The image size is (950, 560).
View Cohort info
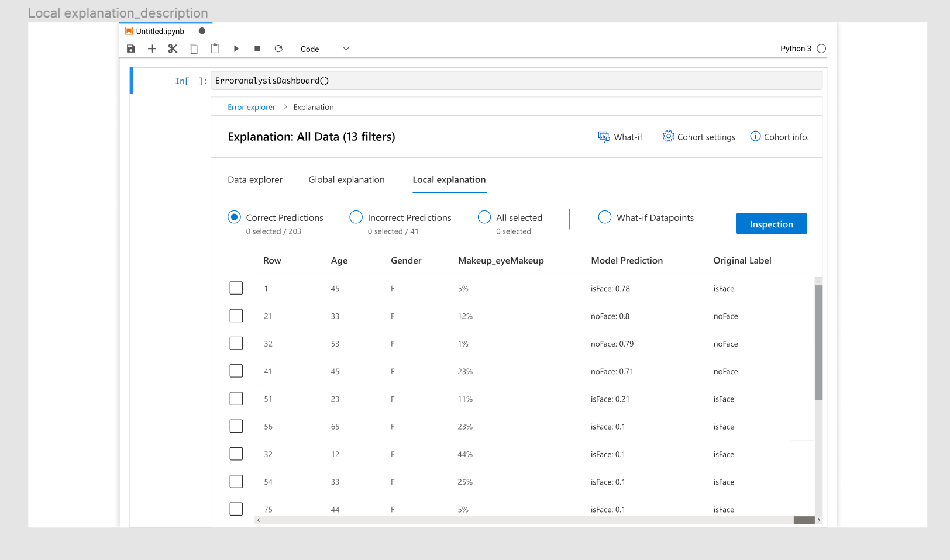click(x=780, y=136)
